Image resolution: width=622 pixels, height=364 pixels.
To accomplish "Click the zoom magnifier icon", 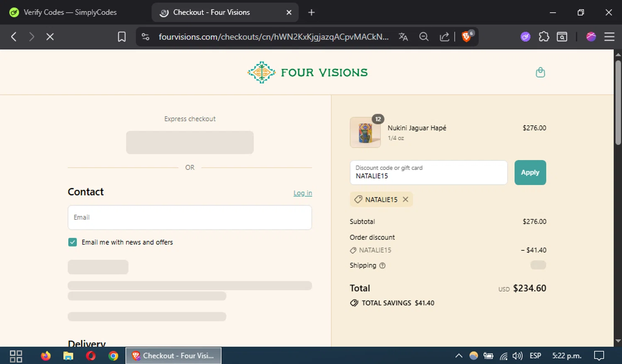I will 424,37.
